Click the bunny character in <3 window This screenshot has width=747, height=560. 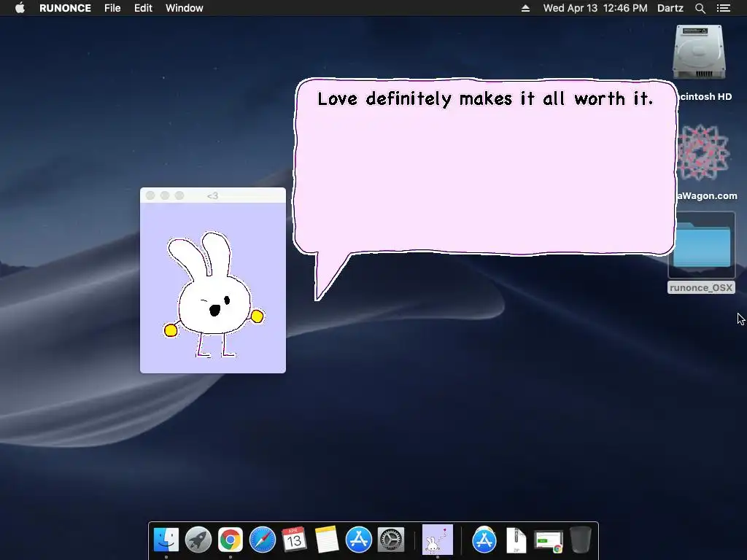213,295
